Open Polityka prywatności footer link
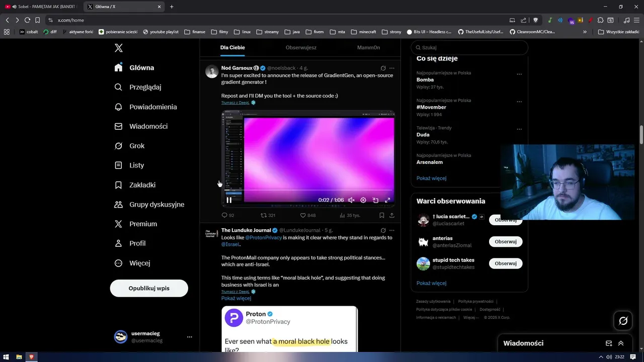644x362 pixels. pyautogui.click(x=475, y=301)
